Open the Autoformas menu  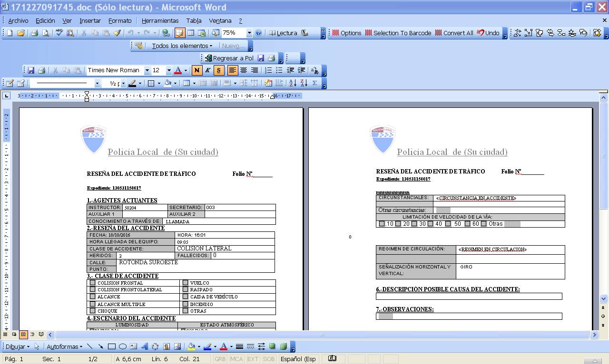[x=64, y=346]
